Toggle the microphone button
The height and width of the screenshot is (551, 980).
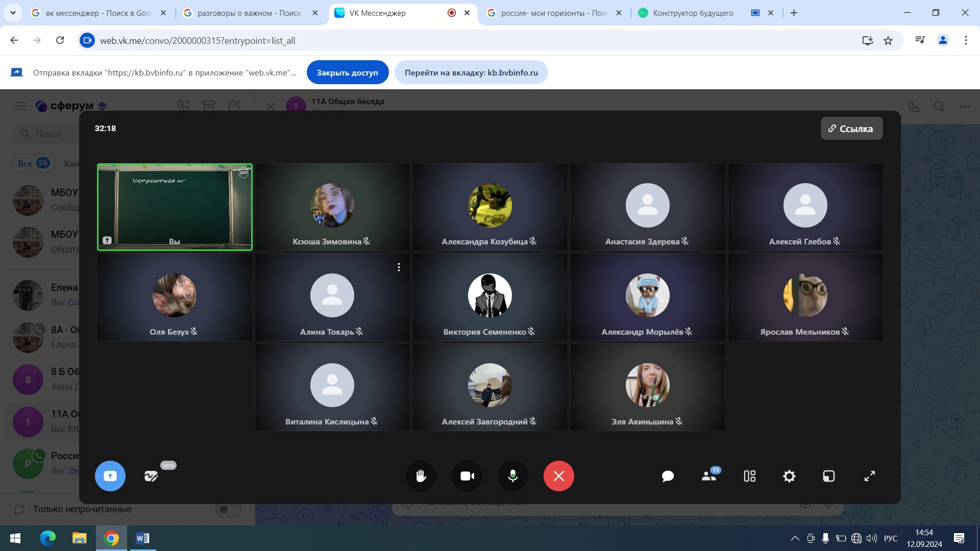pyautogui.click(x=513, y=476)
